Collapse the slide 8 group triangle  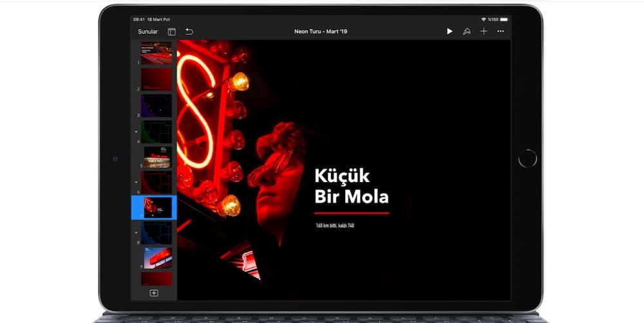pyautogui.click(x=137, y=233)
